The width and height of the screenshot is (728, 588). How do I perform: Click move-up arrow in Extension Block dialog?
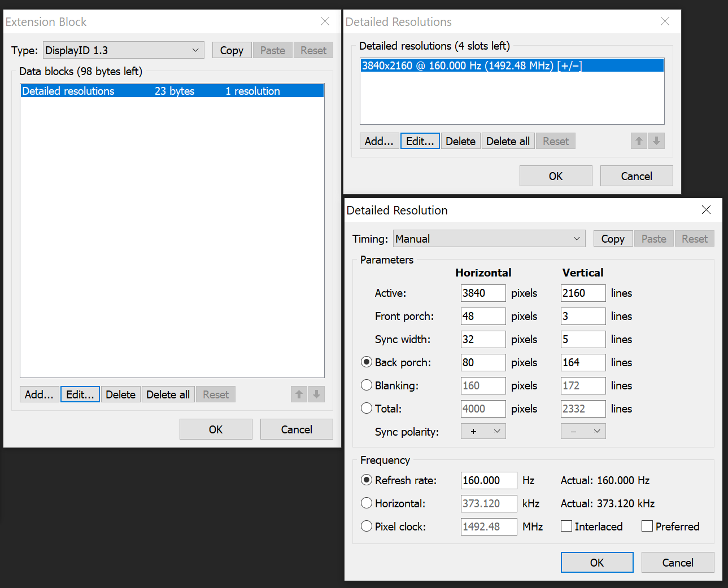point(299,394)
